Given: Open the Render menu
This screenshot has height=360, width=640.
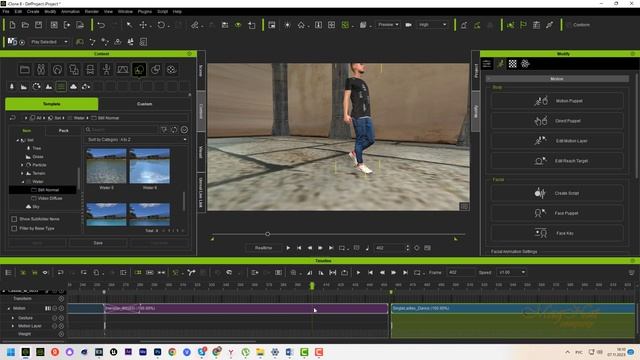Looking at the screenshot, I should (91, 11).
